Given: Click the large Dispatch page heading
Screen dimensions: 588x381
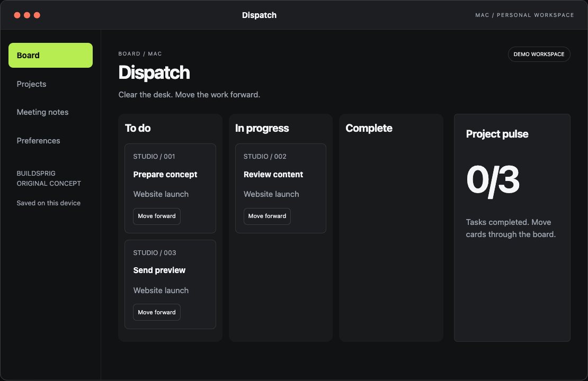Looking at the screenshot, I should pyautogui.click(x=154, y=72).
